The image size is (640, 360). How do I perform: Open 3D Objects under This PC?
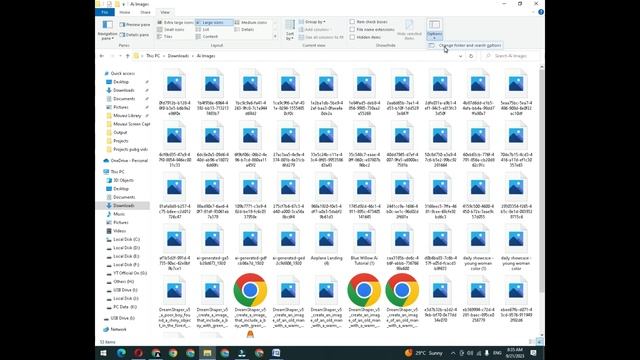(123, 180)
